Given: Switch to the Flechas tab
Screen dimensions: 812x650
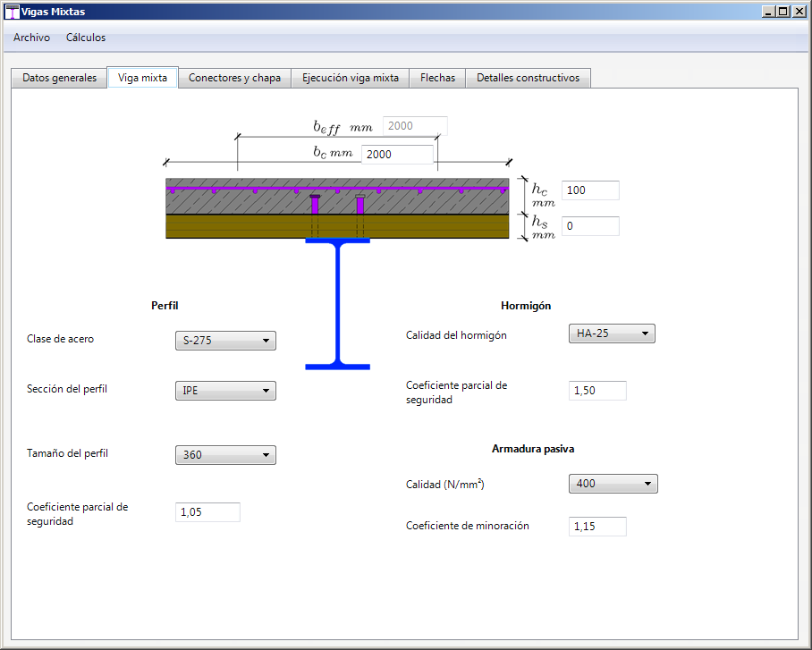Looking at the screenshot, I should [x=437, y=78].
